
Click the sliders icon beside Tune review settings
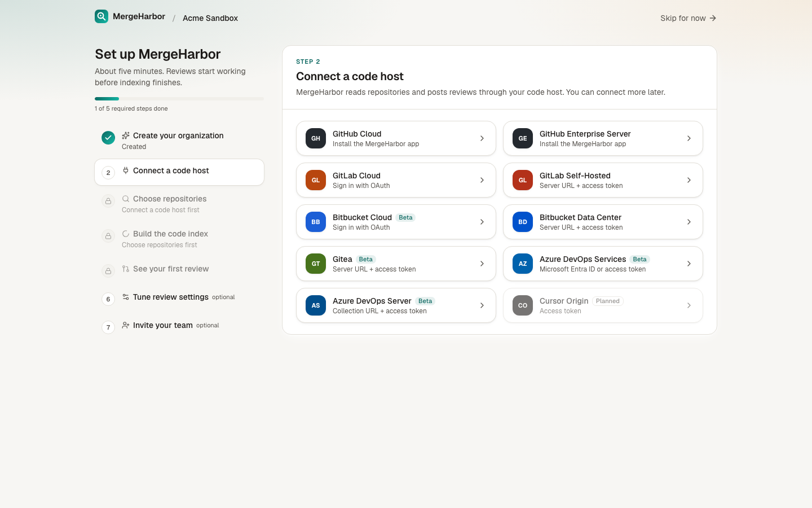(x=126, y=297)
